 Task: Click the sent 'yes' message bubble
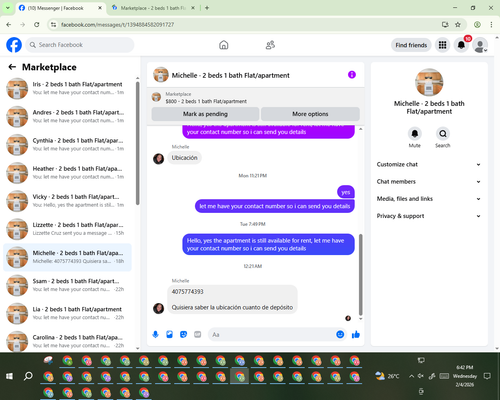346,192
